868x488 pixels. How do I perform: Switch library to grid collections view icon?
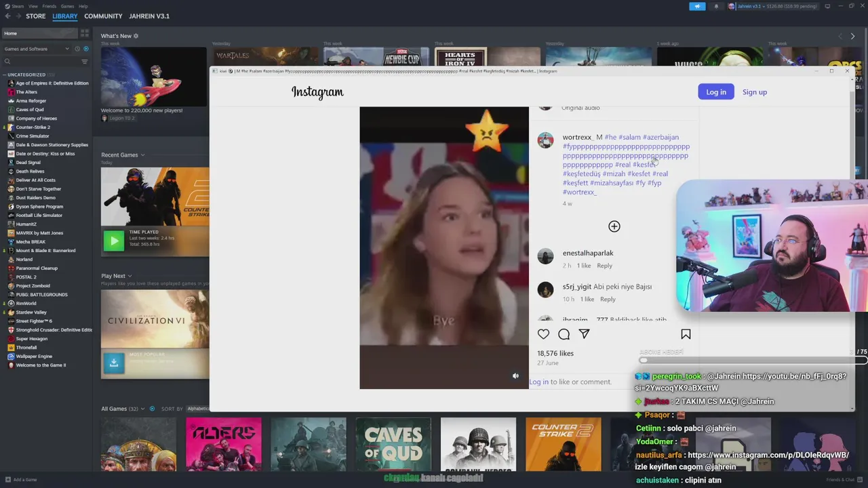pos(85,33)
